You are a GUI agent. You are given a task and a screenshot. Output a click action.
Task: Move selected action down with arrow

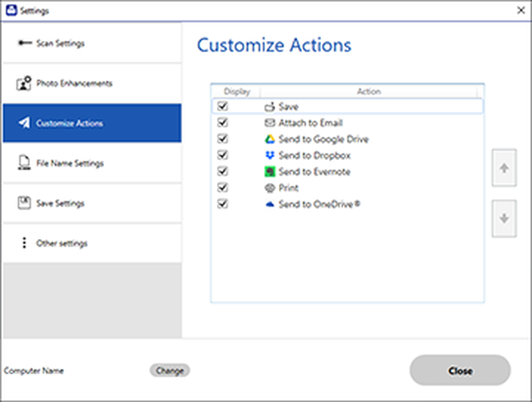point(504,218)
